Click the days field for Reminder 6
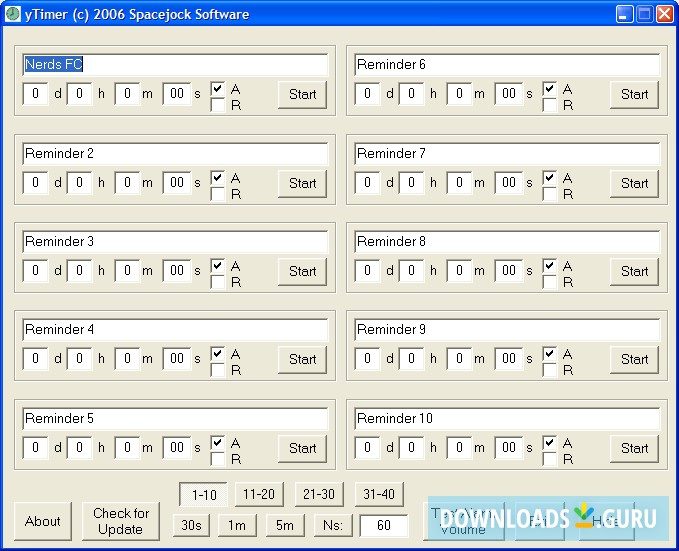This screenshot has height=551, width=679. pyautogui.click(x=367, y=94)
